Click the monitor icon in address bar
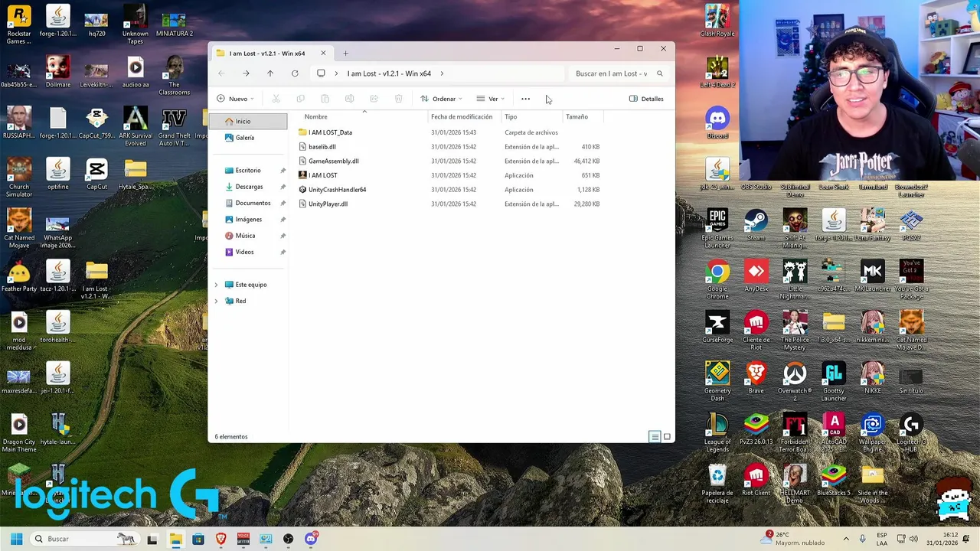Screen dimensions: 980x551 pos(321,73)
